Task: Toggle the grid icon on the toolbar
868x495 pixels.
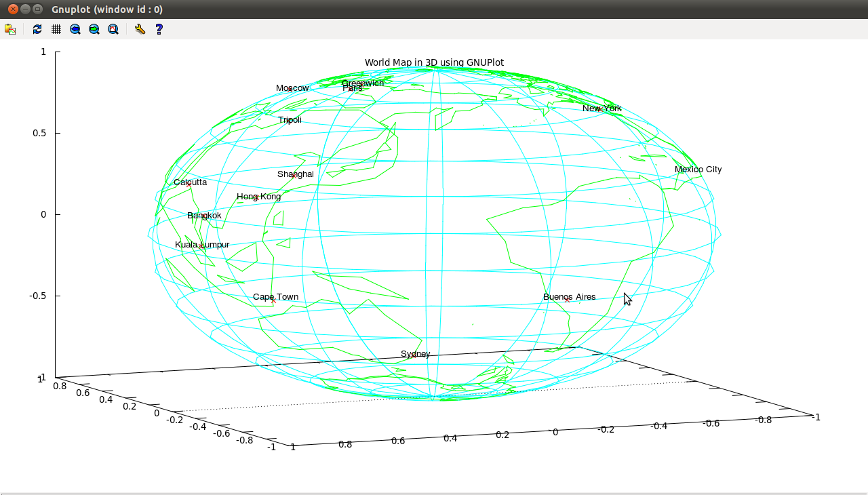Action: 56,29
